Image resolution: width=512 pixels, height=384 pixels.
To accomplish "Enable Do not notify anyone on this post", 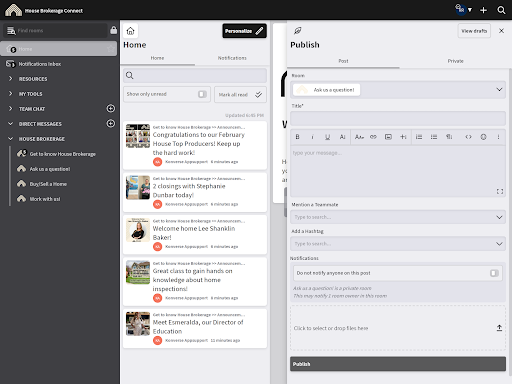I will [x=494, y=273].
